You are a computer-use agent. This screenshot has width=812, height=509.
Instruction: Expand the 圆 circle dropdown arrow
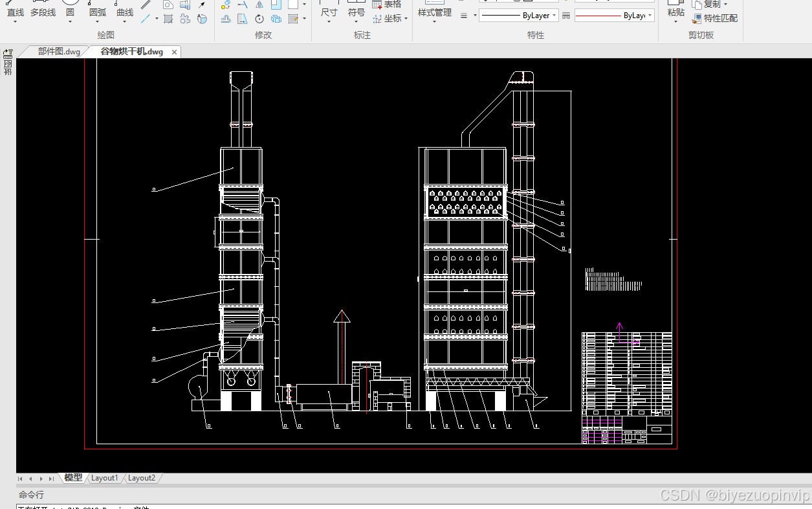pyautogui.click(x=70, y=22)
